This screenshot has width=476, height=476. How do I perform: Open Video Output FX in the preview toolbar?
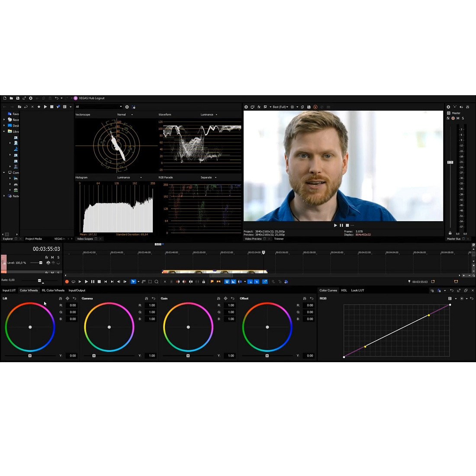click(258, 107)
